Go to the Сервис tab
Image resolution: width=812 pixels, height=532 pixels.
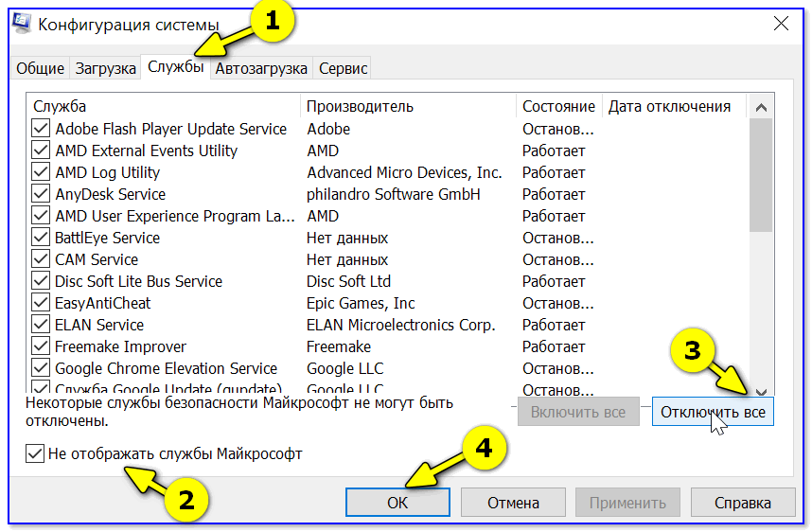point(343,68)
